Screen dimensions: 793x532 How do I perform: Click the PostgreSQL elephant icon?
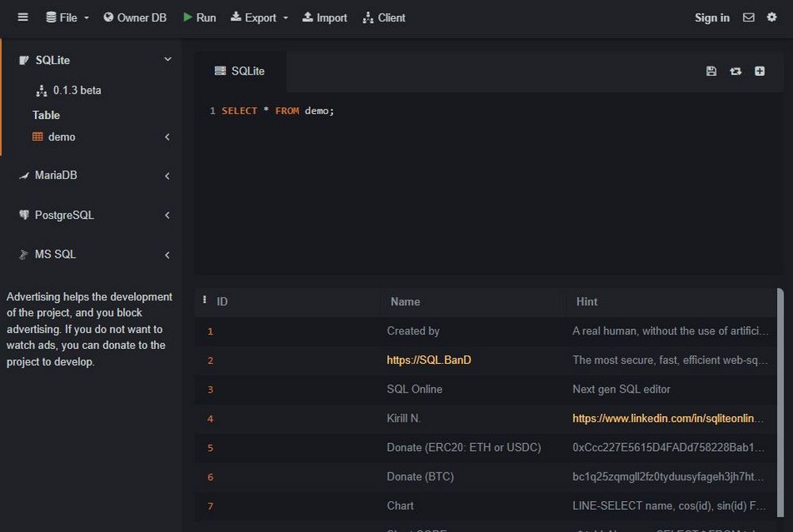click(24, 215)
